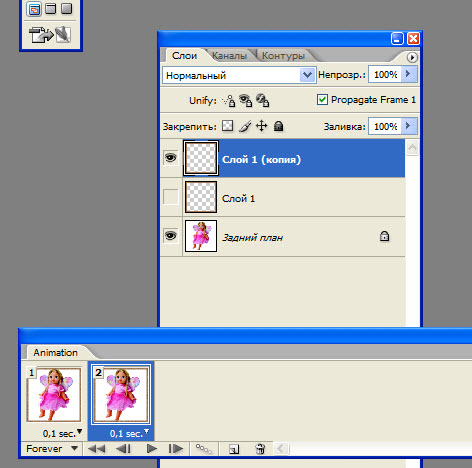
Task: Open Заливка fill slider arrow
Action: pos(409,126)
